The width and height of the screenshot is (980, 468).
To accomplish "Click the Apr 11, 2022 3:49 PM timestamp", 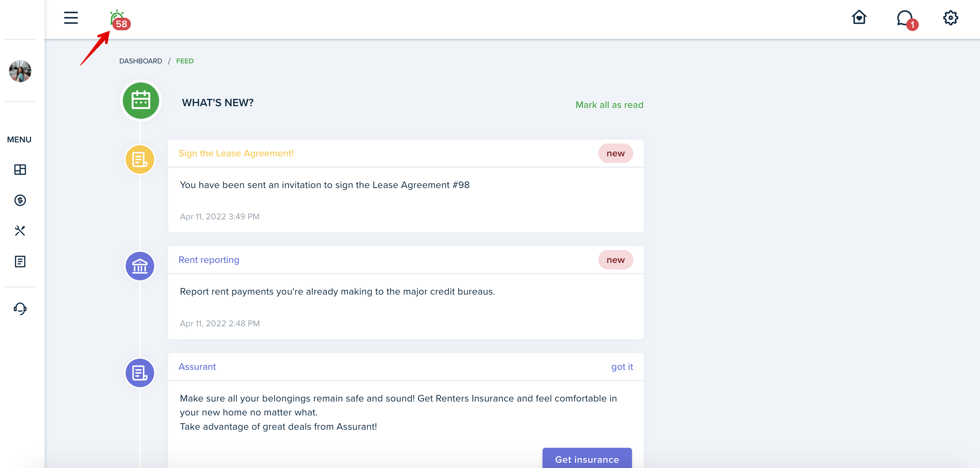I will click(x=220, y=216).
